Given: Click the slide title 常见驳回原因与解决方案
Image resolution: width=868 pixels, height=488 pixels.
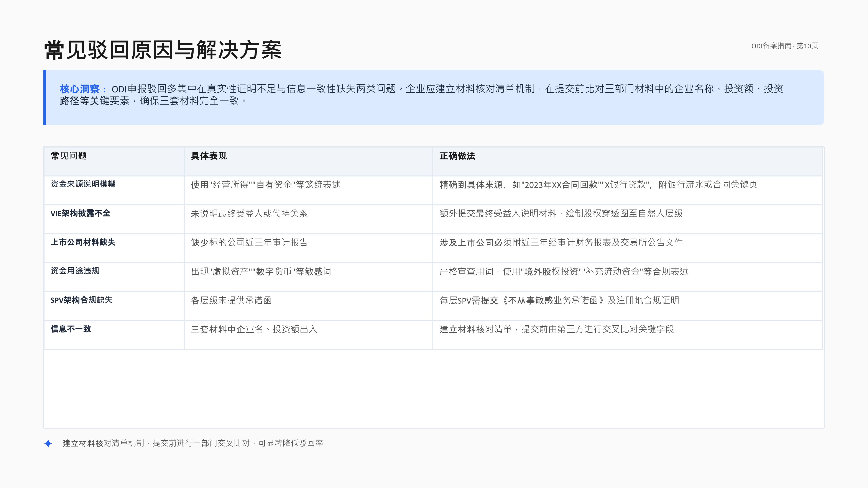Looking at the screenshot, I should 163,50.
